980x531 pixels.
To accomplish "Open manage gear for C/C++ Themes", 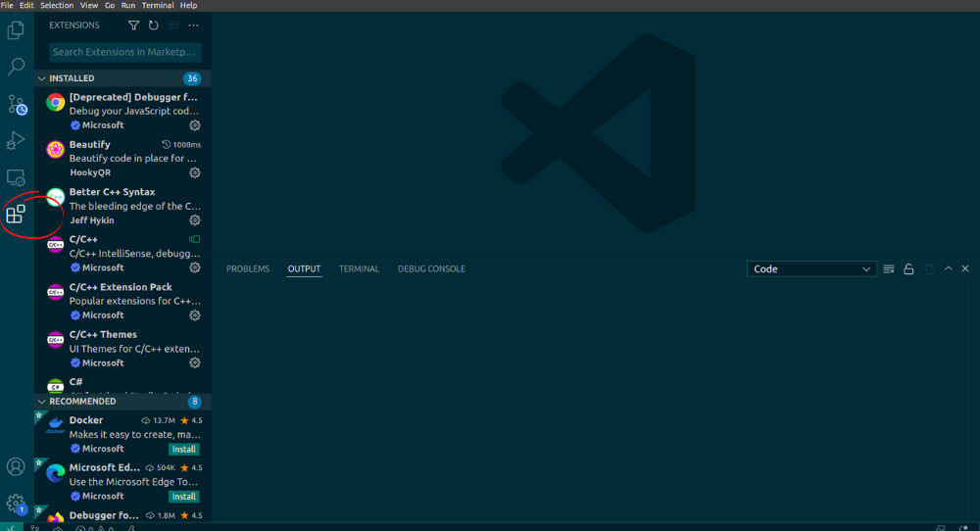I will coord(195,362).
